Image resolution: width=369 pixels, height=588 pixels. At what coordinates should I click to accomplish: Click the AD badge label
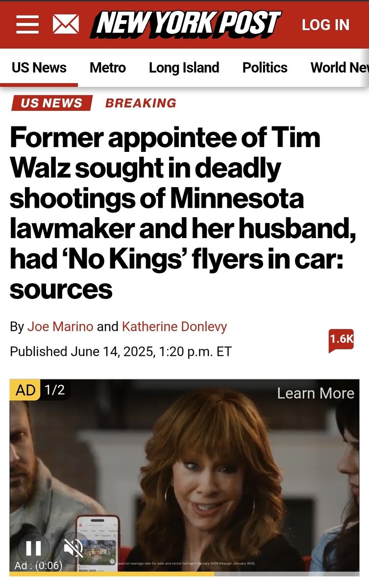tap(25, 390)
